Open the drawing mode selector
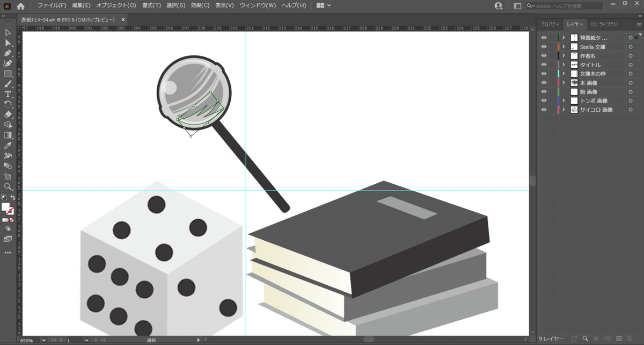 pyautogui.click(x=8, y=228)
